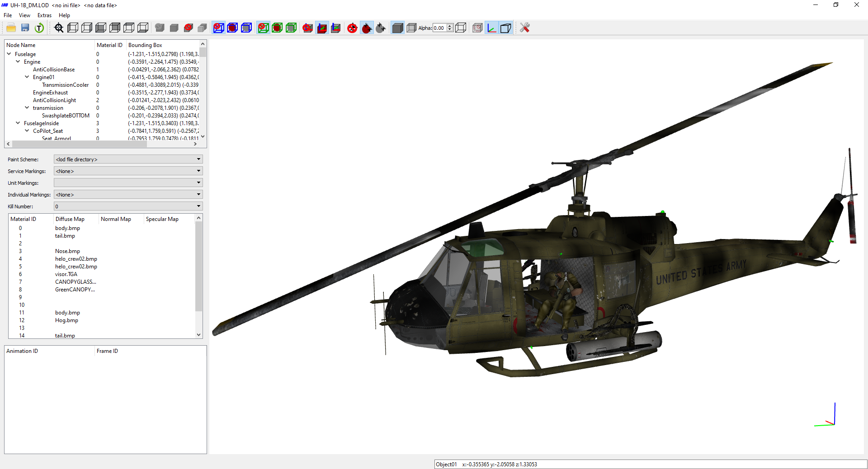Click the Frame ID column header

(x=150, y=351)
